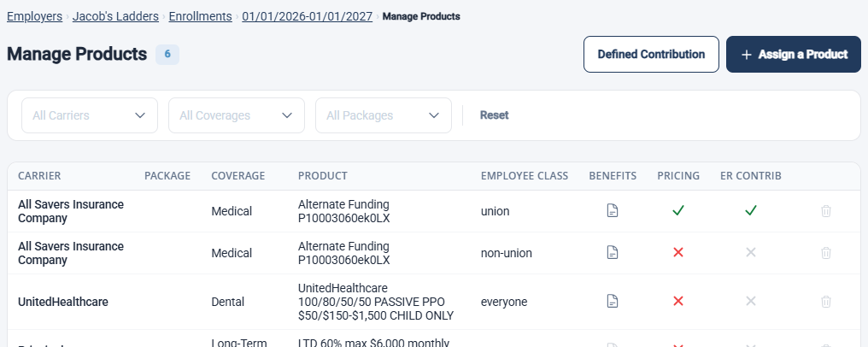Click the CARRIER column header
868x347 pixels.
pyautogui.click(x=39, y=176)
